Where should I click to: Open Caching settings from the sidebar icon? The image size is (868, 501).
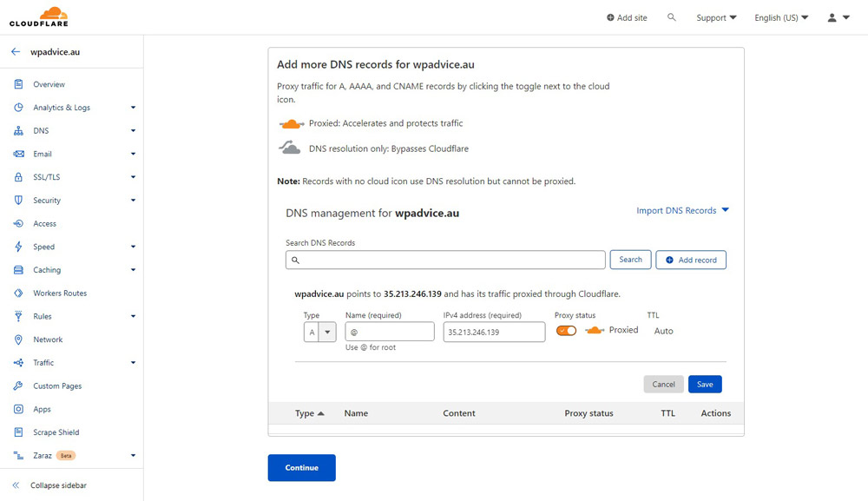tap(18, 270)
